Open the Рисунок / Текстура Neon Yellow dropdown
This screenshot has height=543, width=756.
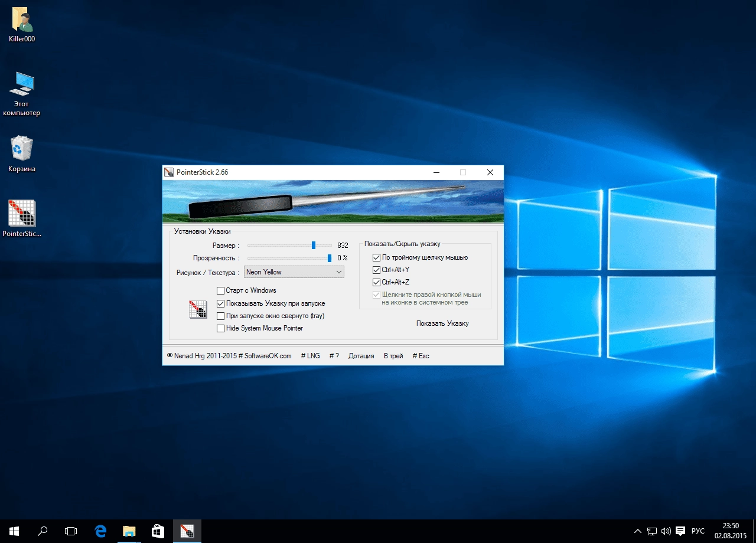[x=294, y=272]
